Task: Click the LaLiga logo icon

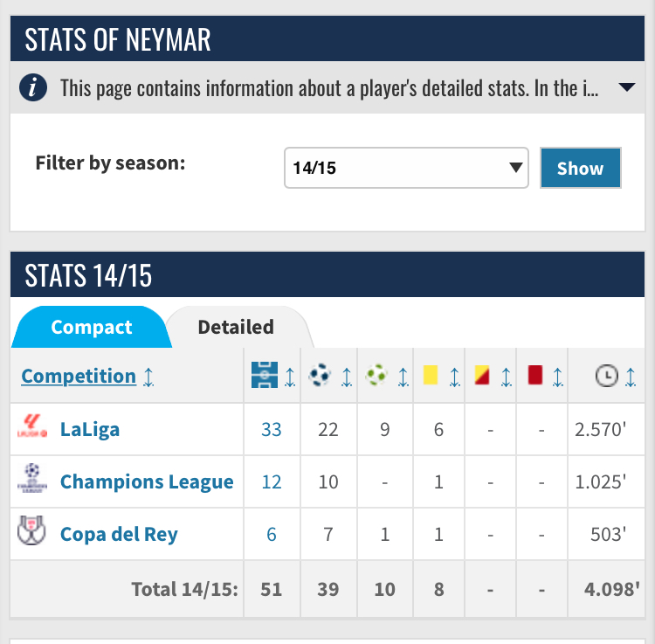Action: tap(32, 429)
